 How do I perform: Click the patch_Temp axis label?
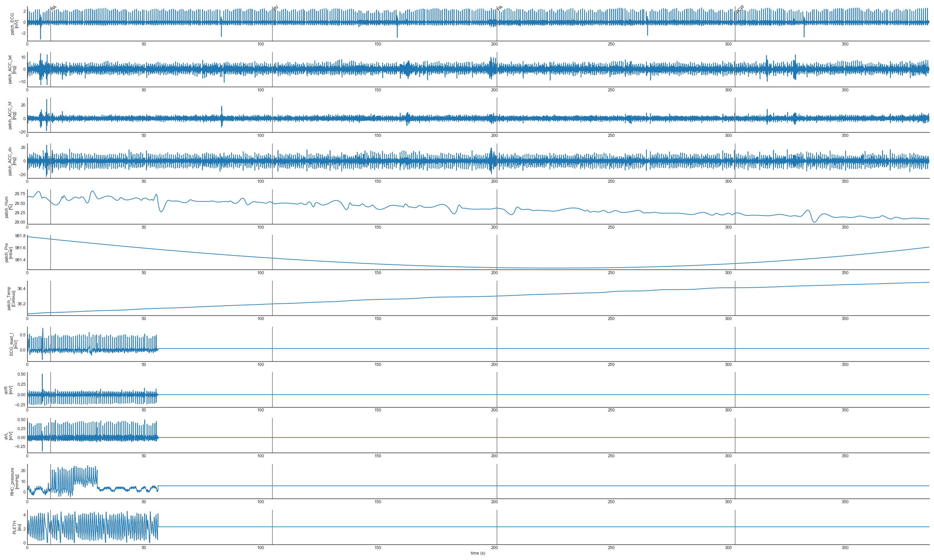(11, 298)
